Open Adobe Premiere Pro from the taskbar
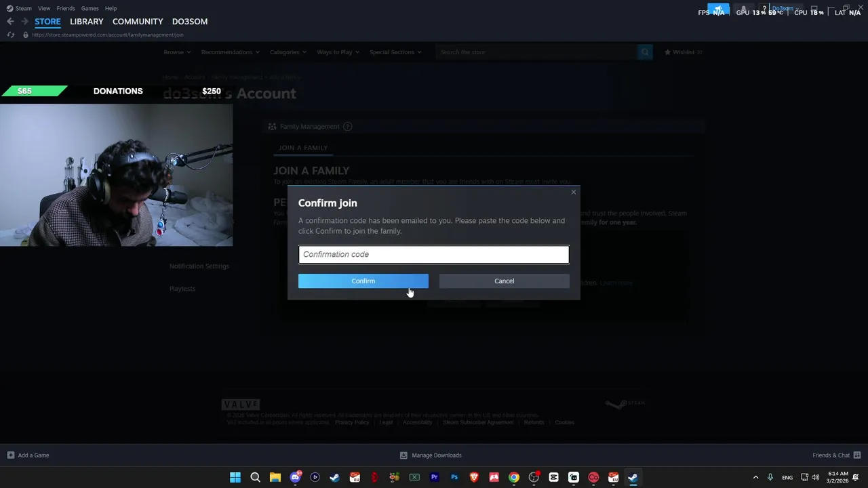 (x=435, y=478)
